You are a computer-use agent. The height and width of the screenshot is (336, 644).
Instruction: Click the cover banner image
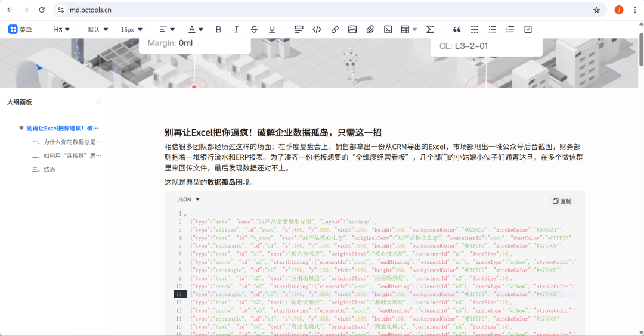[x=318, y=63]
